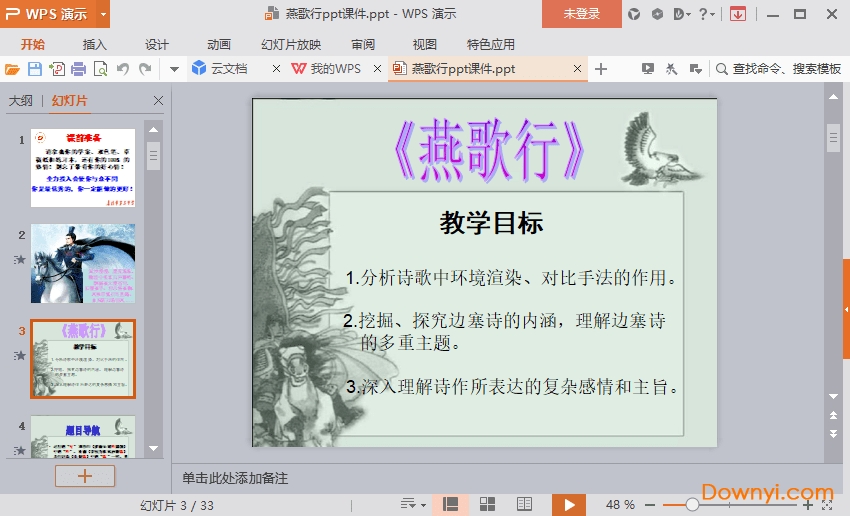
Task: Start slideshow with orange play button
Action: (569, 505)
